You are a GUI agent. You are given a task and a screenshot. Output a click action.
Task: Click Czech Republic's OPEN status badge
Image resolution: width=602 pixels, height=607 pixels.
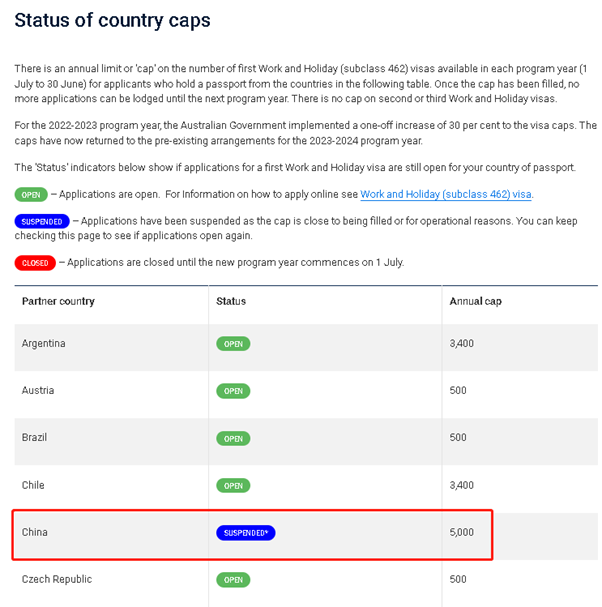(233, 580)
